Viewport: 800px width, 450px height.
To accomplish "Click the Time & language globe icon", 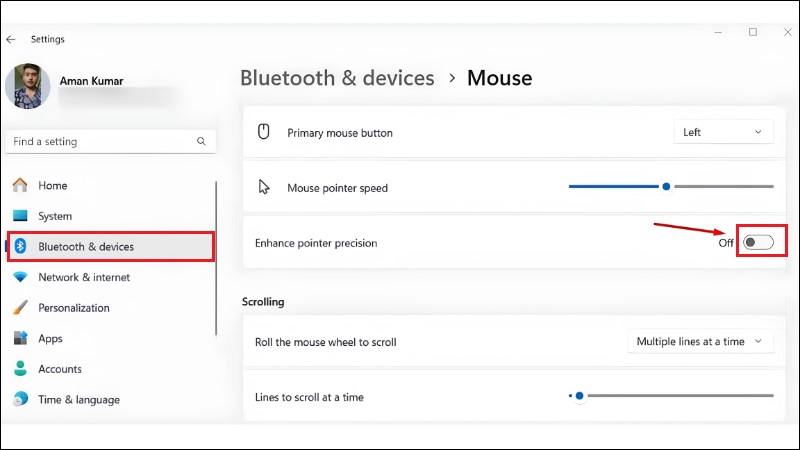I will point(20,399).
